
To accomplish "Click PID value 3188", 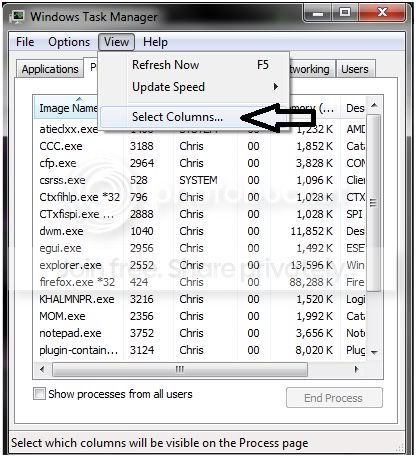I will tap(142, 146).
